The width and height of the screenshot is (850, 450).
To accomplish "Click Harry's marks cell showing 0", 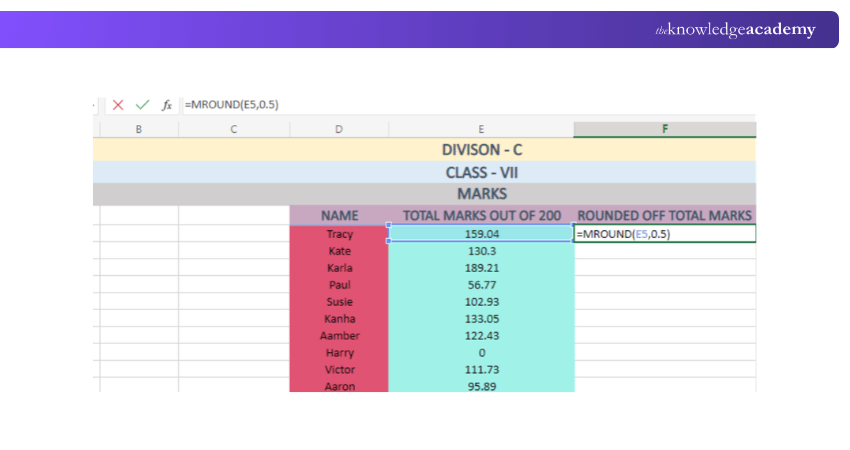I will click(481, 352).
